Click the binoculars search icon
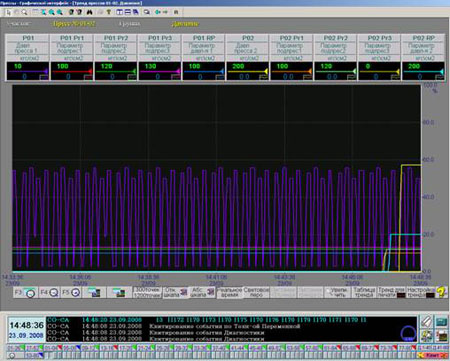The image size is (450, 361). 89,12
